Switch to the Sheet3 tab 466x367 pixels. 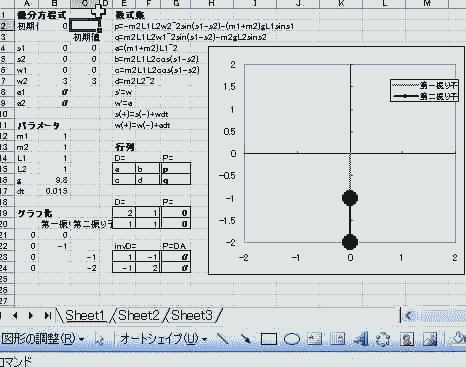point(192,315)
